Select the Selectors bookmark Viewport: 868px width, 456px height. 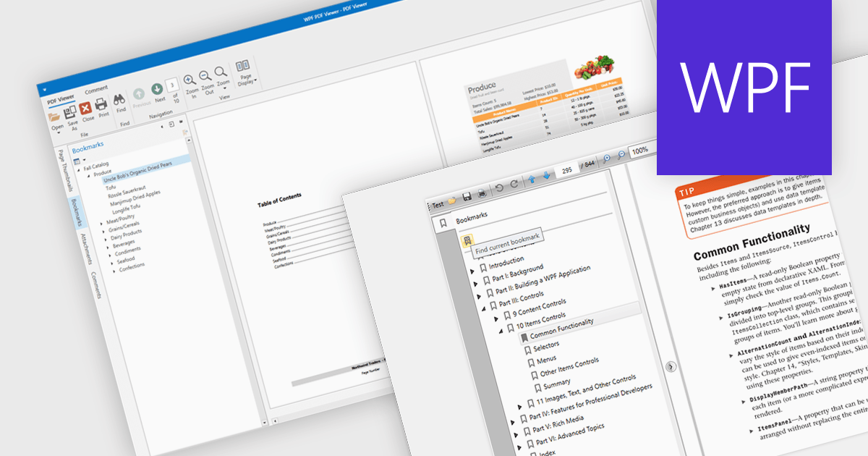(x=546, y=347)
